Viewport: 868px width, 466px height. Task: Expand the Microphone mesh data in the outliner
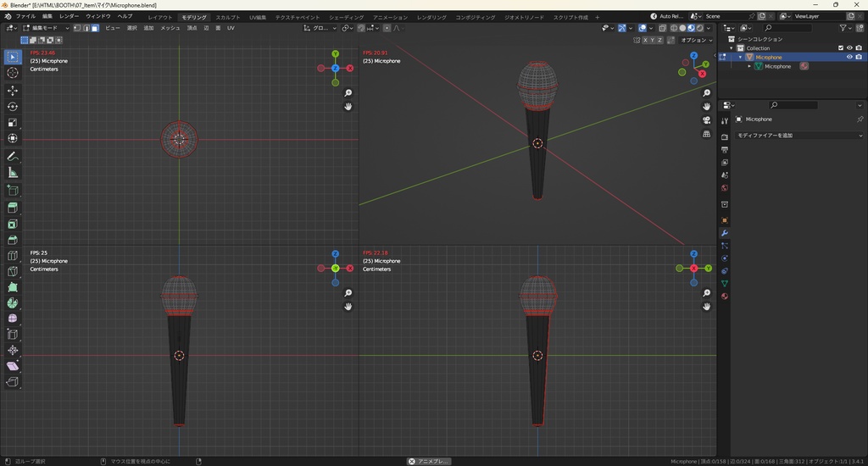[x=749, y=66]
